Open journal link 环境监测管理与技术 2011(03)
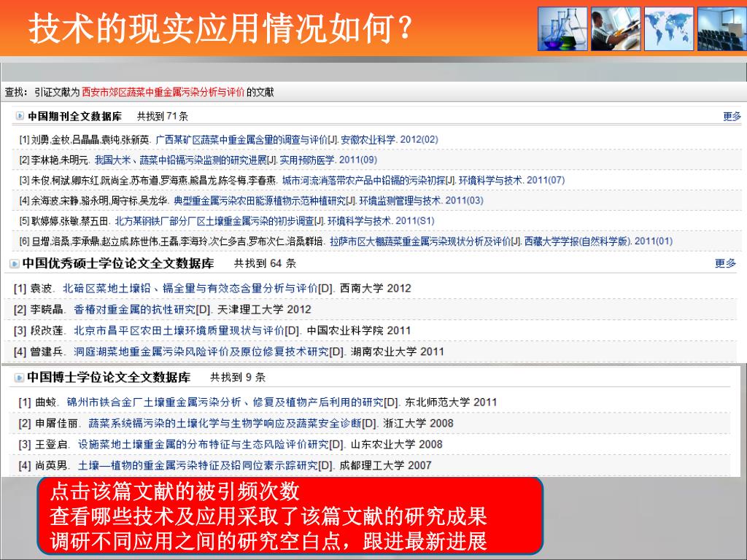This screenshot has height=560, width=747. (x=421, y=201)
